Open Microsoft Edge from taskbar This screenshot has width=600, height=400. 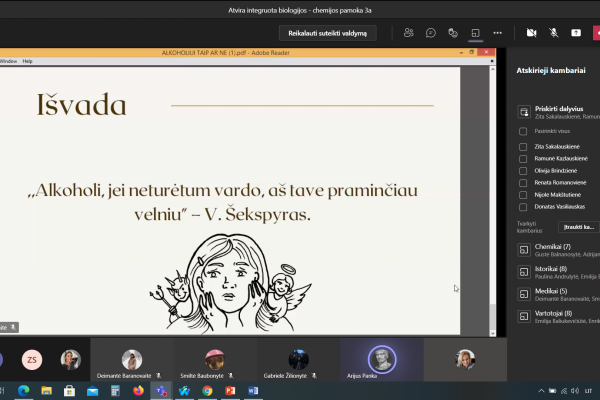[x=24, y=391]
